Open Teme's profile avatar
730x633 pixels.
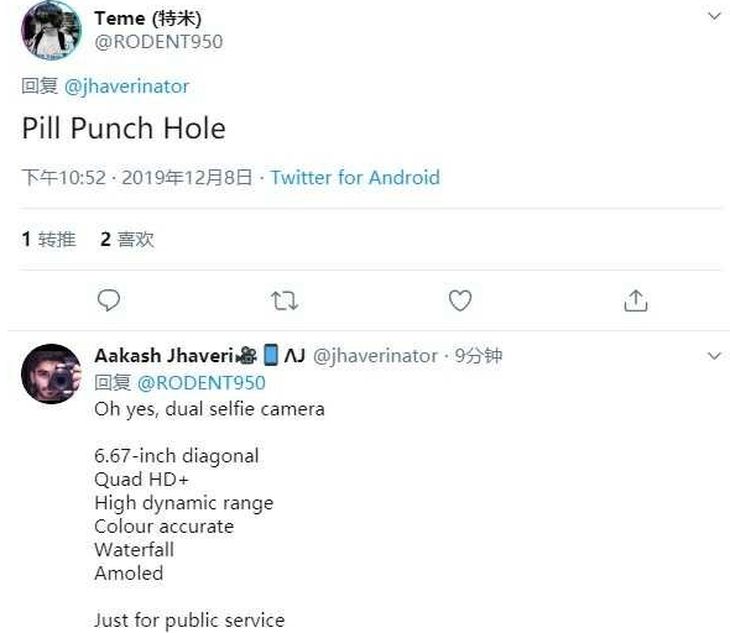[x=51, y=30]
